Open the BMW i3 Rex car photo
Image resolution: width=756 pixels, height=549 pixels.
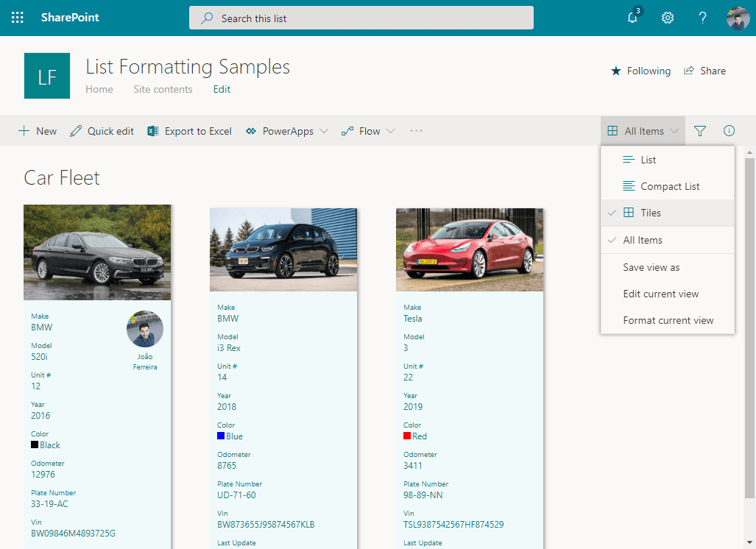(x=283, y=249)
